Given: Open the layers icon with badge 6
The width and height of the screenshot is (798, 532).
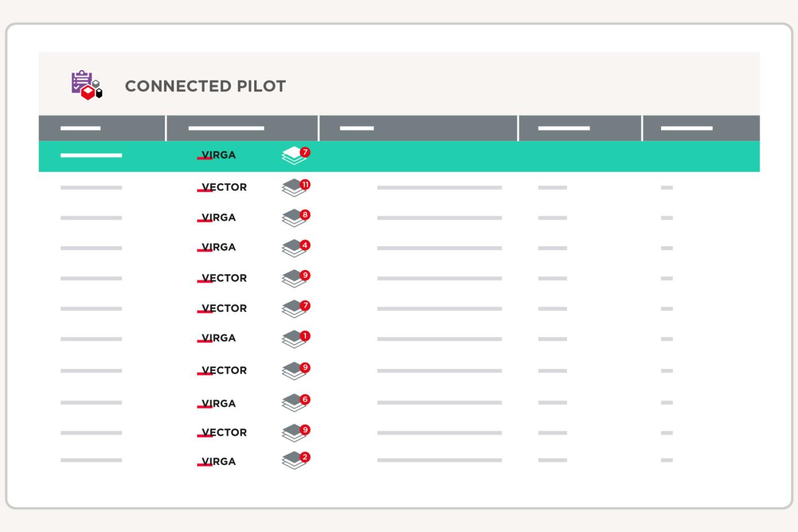Looking at the screenshot, I should [x=295, y=403].
